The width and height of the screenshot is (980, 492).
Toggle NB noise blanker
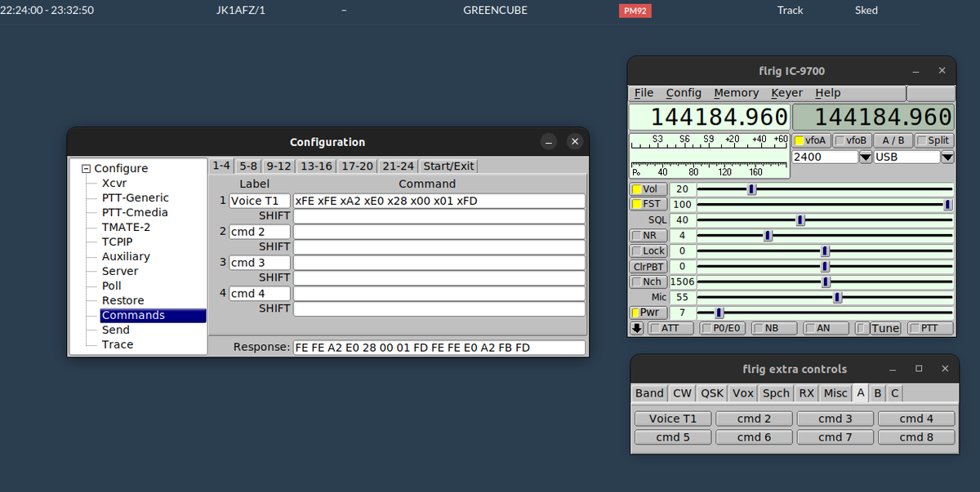775,329
